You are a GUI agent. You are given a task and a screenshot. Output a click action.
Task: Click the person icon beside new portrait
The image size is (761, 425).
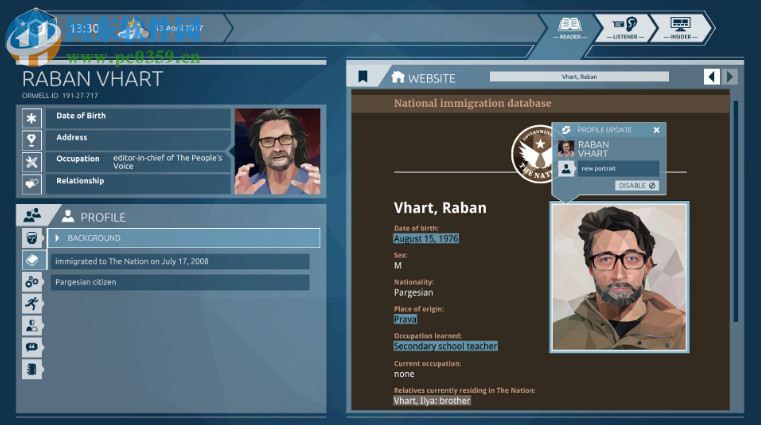point(566,169)
